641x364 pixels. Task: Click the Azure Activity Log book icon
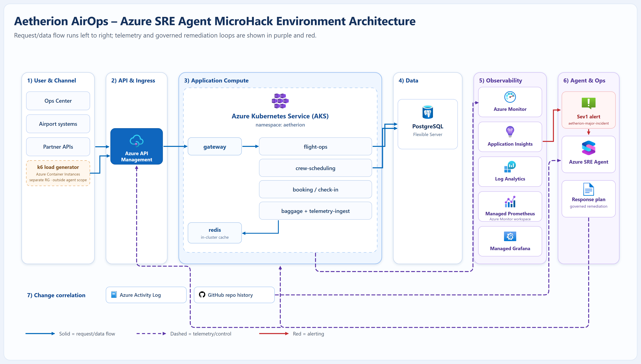click(x=114, y=294)
